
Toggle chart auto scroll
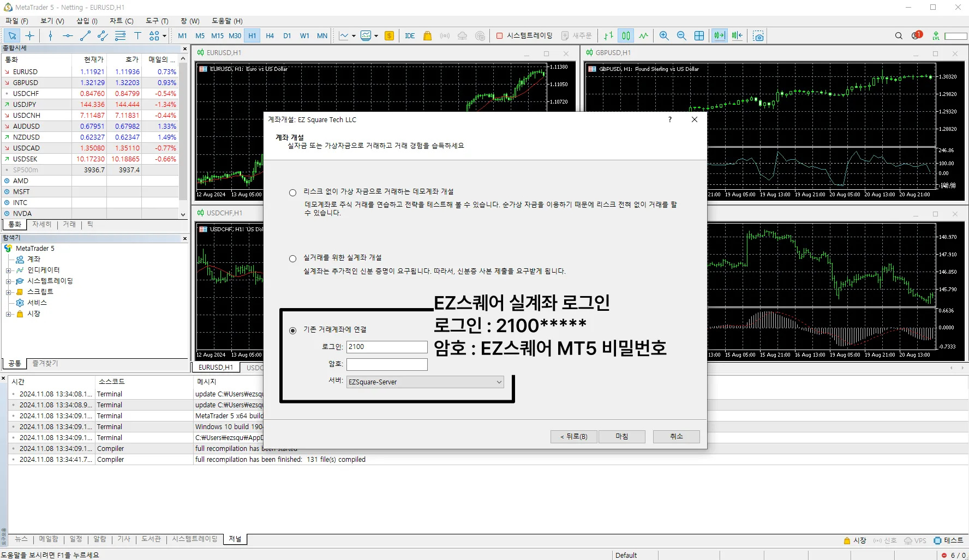coord(720,36)
